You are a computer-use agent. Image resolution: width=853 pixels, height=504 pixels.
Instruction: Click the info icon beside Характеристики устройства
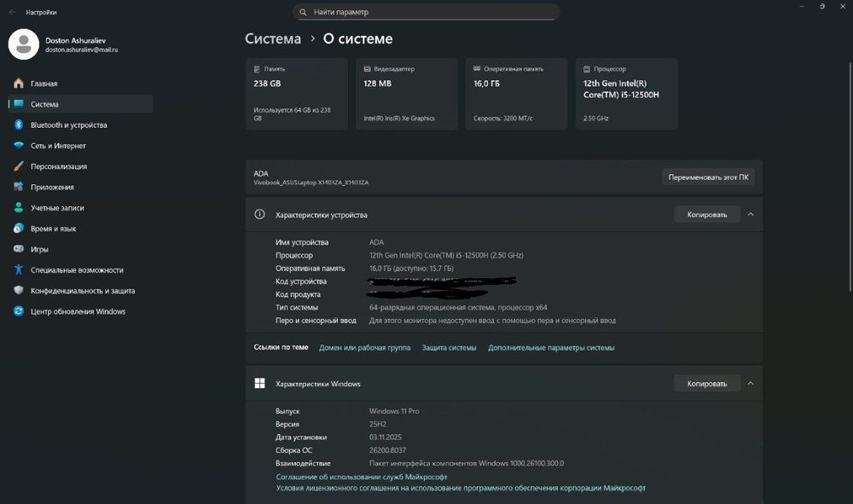click(259, 214)
